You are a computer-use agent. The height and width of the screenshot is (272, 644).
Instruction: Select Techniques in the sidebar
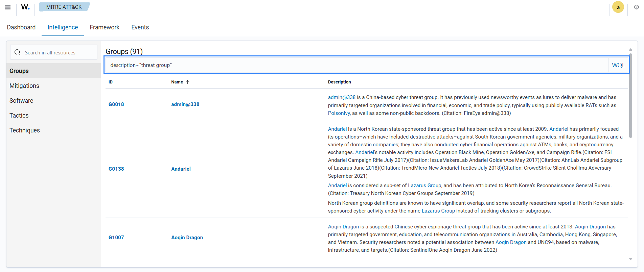[x=25, y=130]
